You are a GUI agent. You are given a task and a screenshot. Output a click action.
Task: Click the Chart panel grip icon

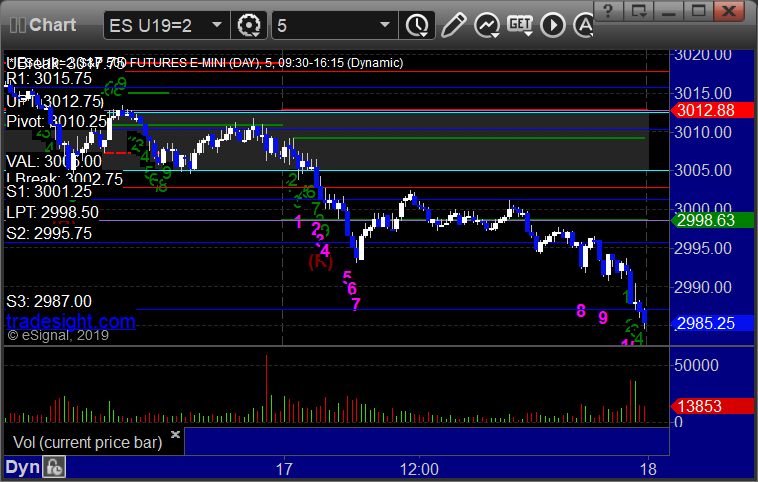pos(17,25)
